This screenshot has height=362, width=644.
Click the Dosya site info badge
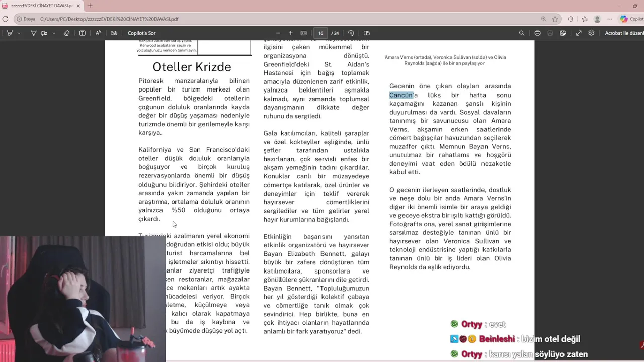(x=26, y=19)
